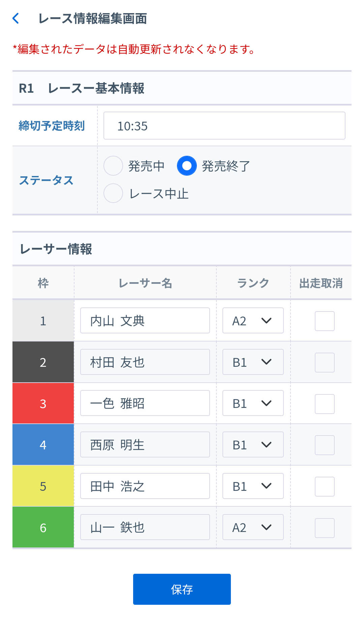Open rank dropdown for lane 1

pyautogui.click(x=253, y=321)
